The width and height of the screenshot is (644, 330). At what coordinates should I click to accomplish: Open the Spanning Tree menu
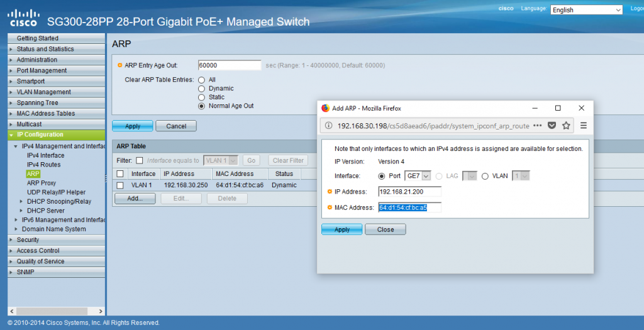(x=56, y=102)
